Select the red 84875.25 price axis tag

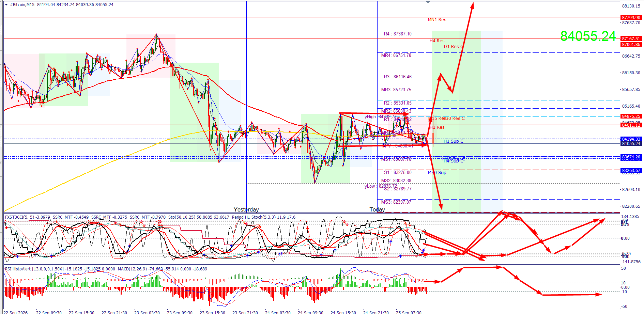click(x=631, y=116)
